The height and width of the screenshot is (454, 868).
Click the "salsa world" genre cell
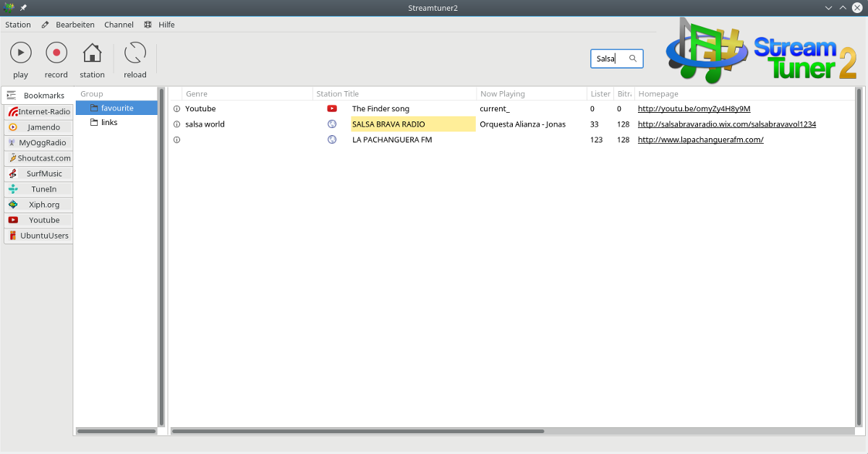205,124
